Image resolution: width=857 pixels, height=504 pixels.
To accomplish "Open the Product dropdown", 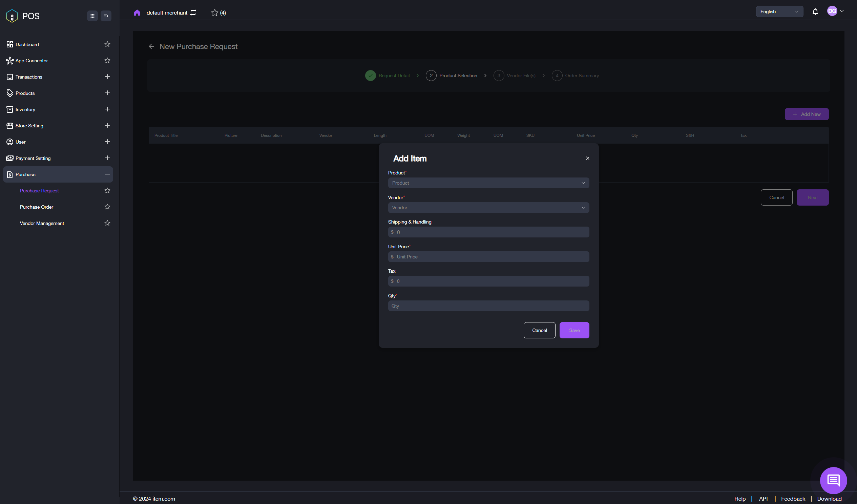I will (x=488, y=183).
